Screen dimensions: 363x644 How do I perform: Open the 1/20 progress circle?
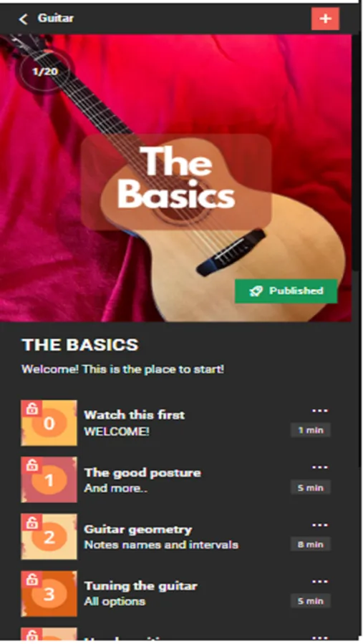click(45, 72)
